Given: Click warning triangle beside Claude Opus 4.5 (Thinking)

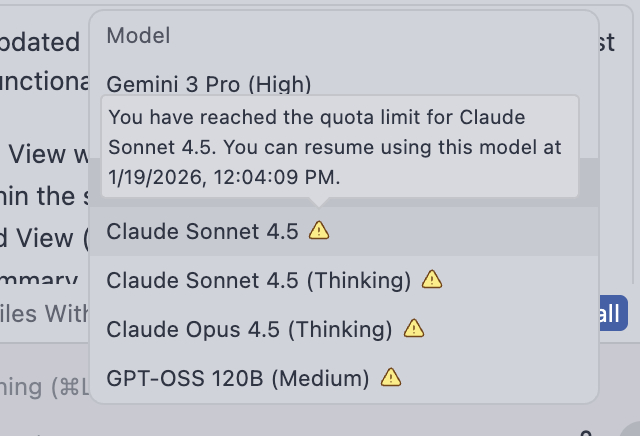Looking at the screenshot, I should tap(413, 328).
